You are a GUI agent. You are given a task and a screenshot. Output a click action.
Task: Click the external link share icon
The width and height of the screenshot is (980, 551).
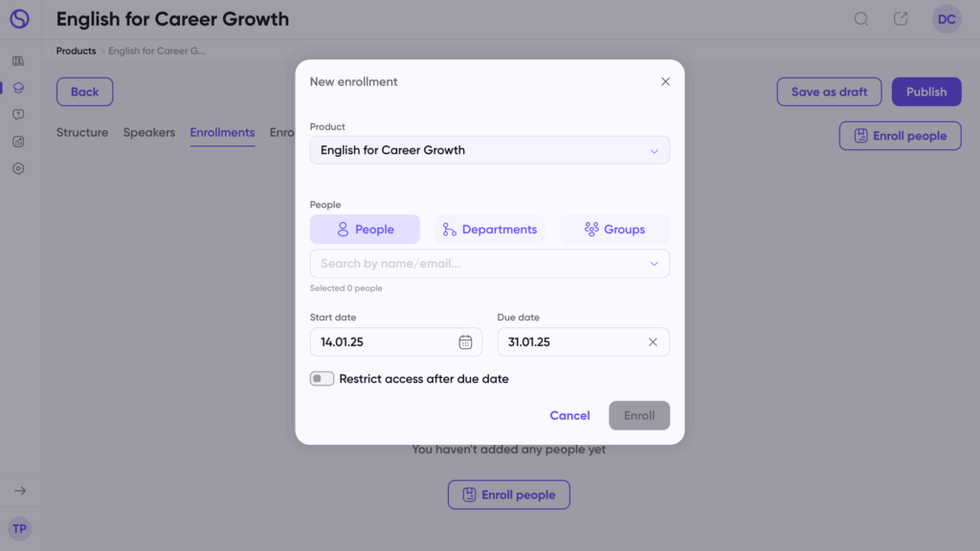coord(900,19)
